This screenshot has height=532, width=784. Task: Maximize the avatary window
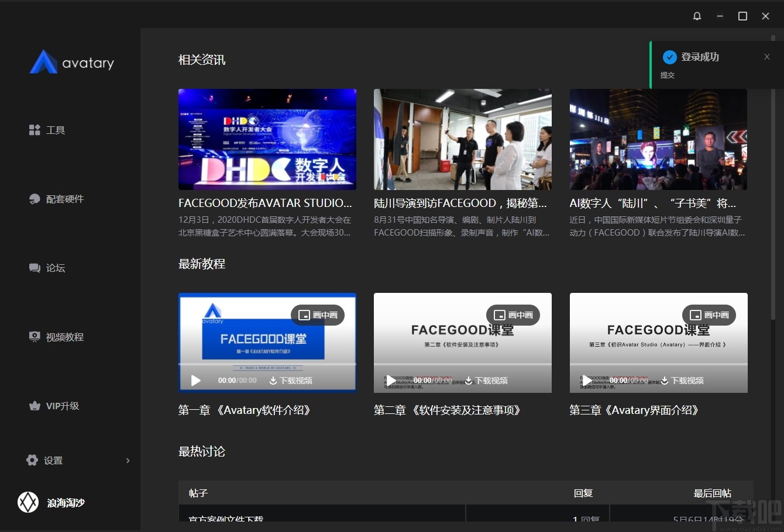point(742,16)
